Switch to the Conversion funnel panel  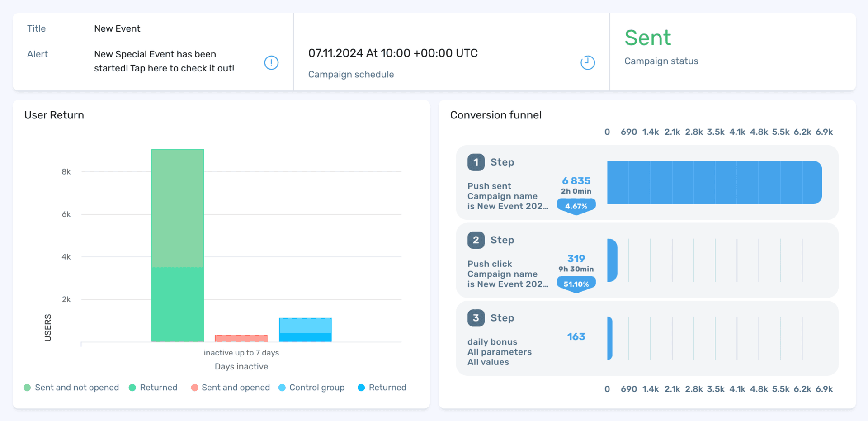click(x=495, y=115)
